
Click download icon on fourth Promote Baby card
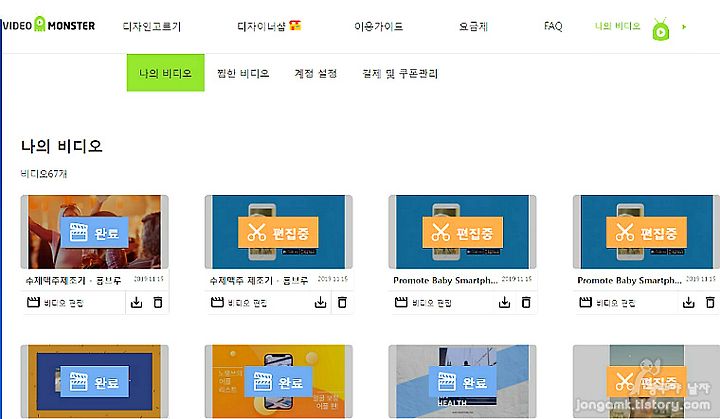pyautogui.click(x=688, y=302)
